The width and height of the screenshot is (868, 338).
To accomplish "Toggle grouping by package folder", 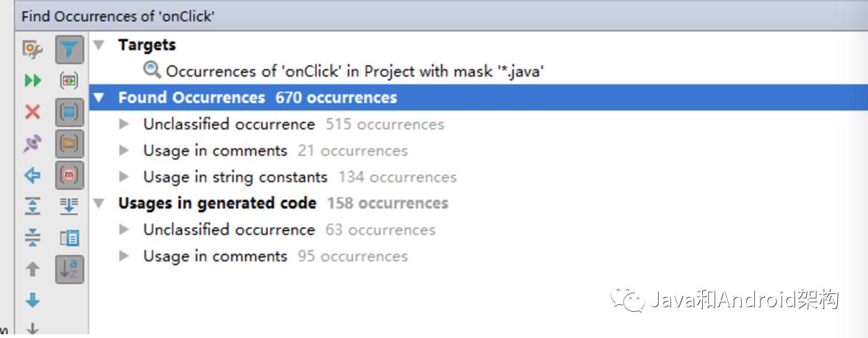I will coord(69,144).
